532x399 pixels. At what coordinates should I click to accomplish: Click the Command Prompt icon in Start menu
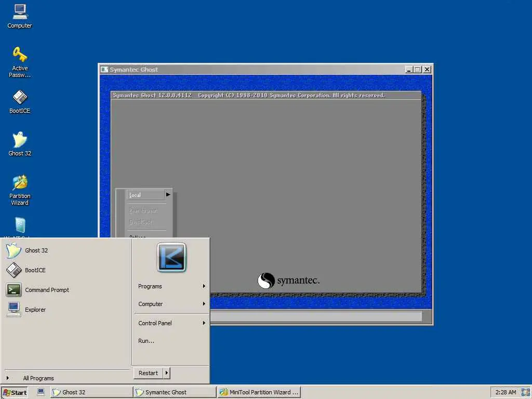[x=14, y=290]
